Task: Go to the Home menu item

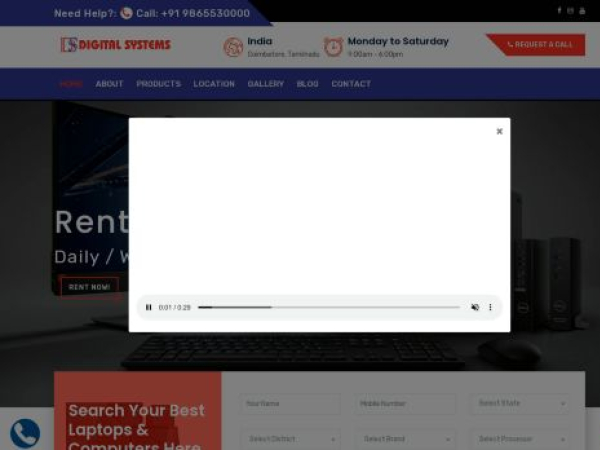Action: coord(71,84)
